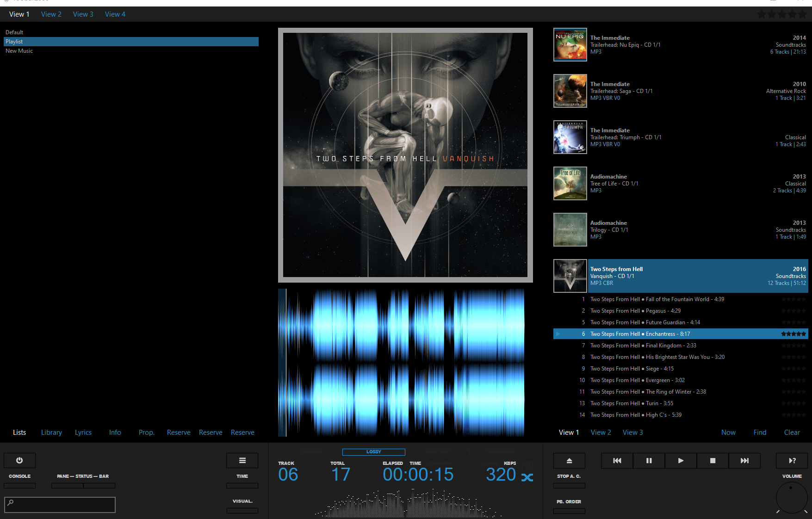Image resolution: width=812 pixels, height=519 pixels.
Task: Stop playback with the square icon
Action: coord(713,460)
